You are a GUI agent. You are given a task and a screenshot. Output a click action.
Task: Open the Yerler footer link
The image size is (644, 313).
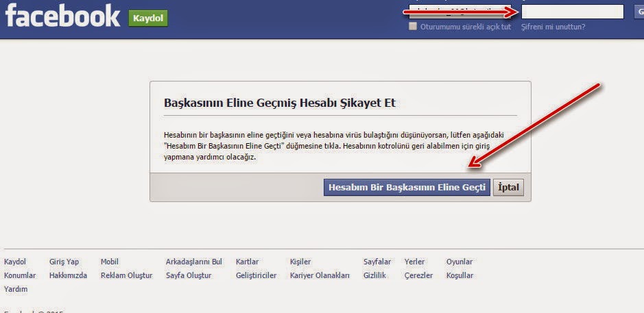414,262
